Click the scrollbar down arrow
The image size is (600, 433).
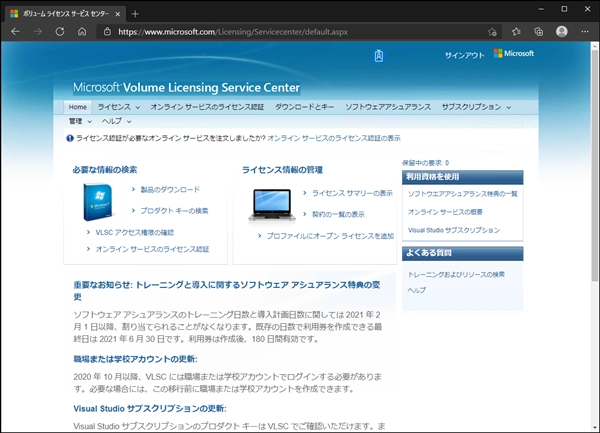click(x=595, y=428)
